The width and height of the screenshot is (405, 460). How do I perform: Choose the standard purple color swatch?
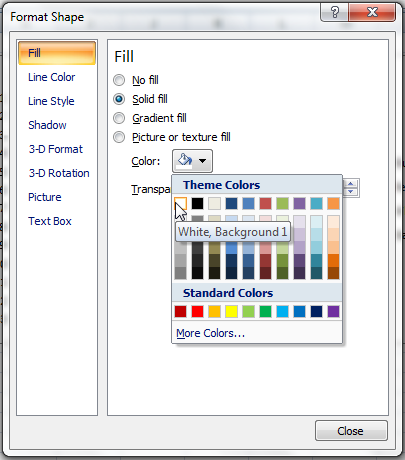pos(333,312)
